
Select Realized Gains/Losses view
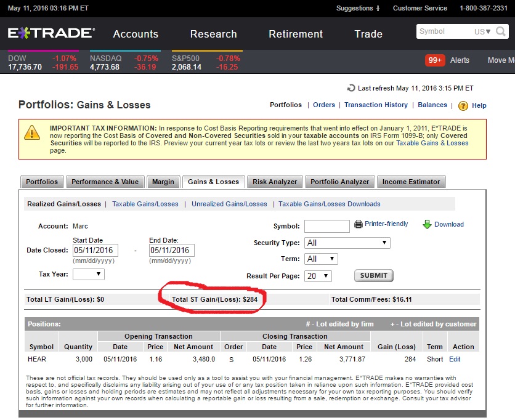(x=64, y=204)
